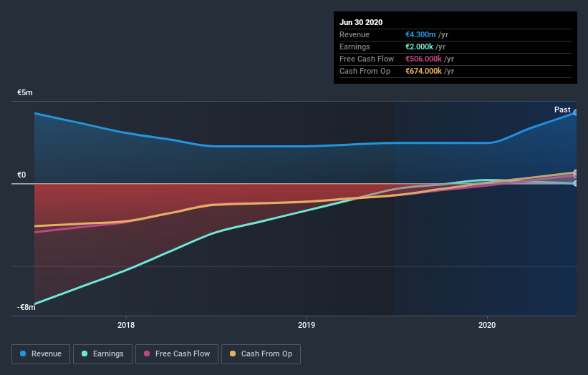This screenshot has width=588, height=375.
Task: Click the 2020 axis label
Action: (x=487, y=325)
